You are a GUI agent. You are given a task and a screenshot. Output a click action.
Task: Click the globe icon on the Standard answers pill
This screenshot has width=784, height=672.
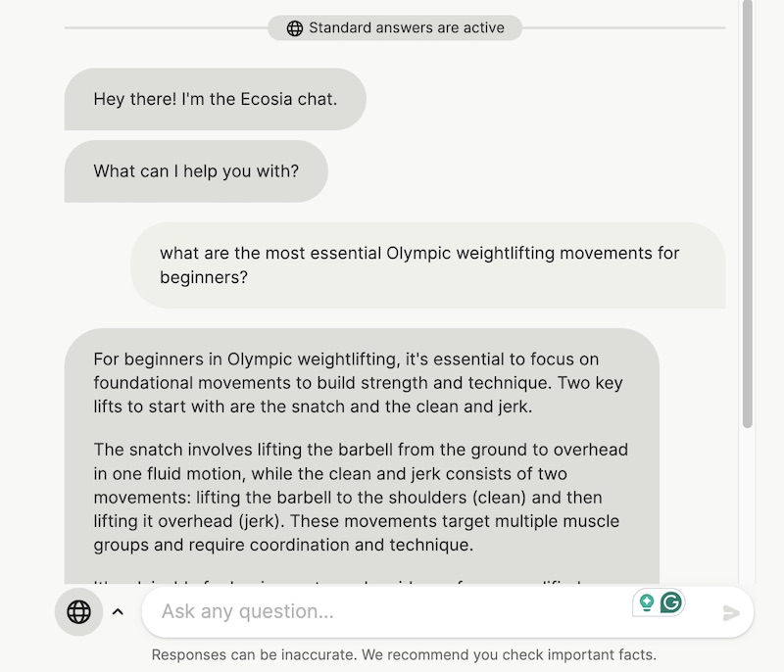pos(294,27)
